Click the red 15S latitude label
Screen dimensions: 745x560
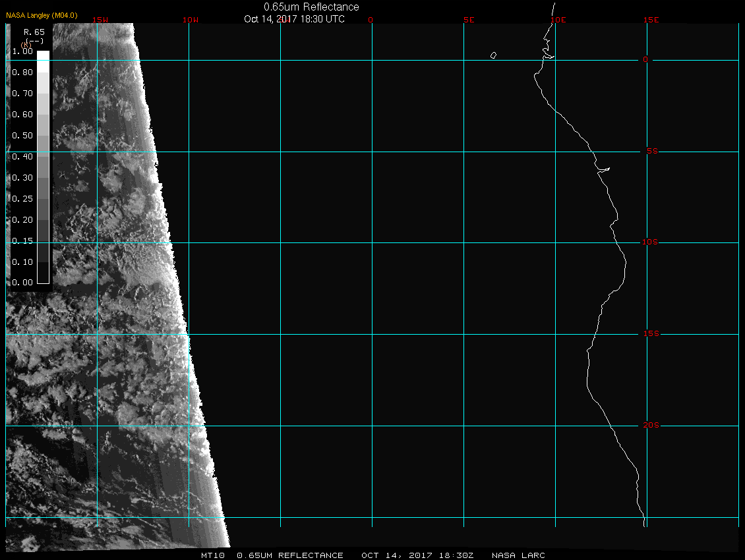(x=651, y=334)
